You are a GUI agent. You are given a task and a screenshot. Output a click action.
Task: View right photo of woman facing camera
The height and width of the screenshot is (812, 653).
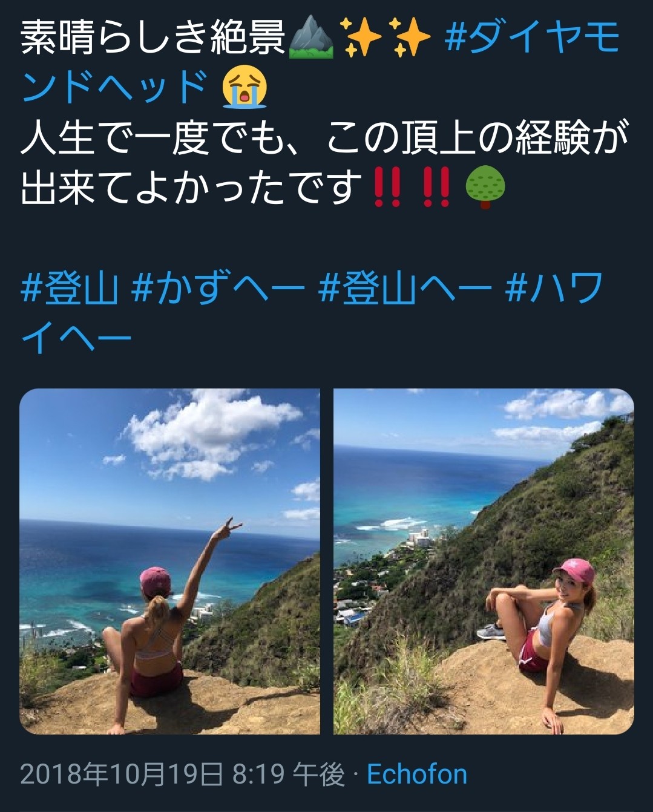pyautogui.click(x=484, y=562)
